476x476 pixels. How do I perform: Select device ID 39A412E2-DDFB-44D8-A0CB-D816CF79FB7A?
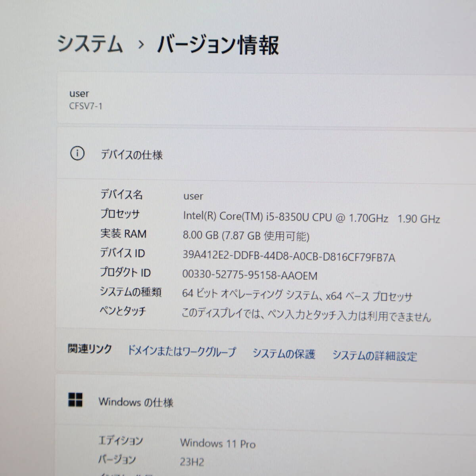(288, 257)
